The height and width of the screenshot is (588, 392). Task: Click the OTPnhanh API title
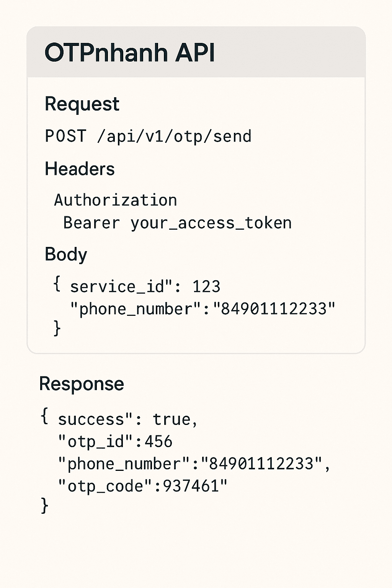tap(129, 53)
